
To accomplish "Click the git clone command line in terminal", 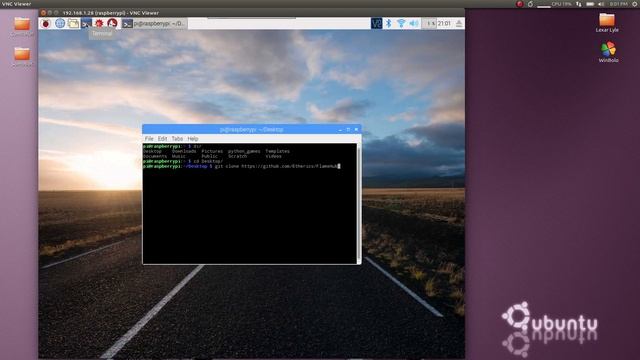I will click(242, 167).
